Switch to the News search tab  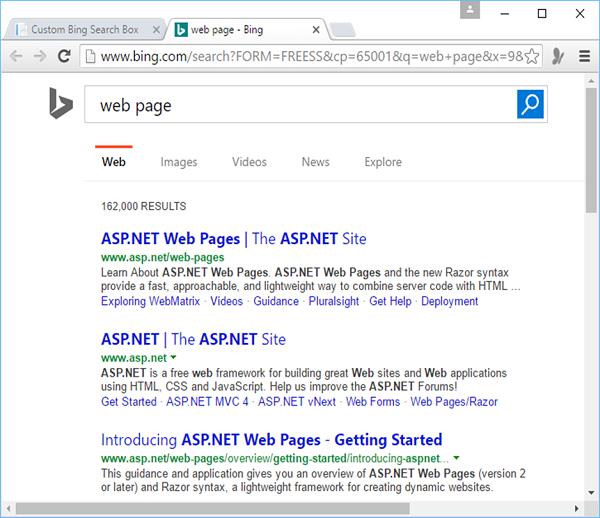tap(315, 162)
